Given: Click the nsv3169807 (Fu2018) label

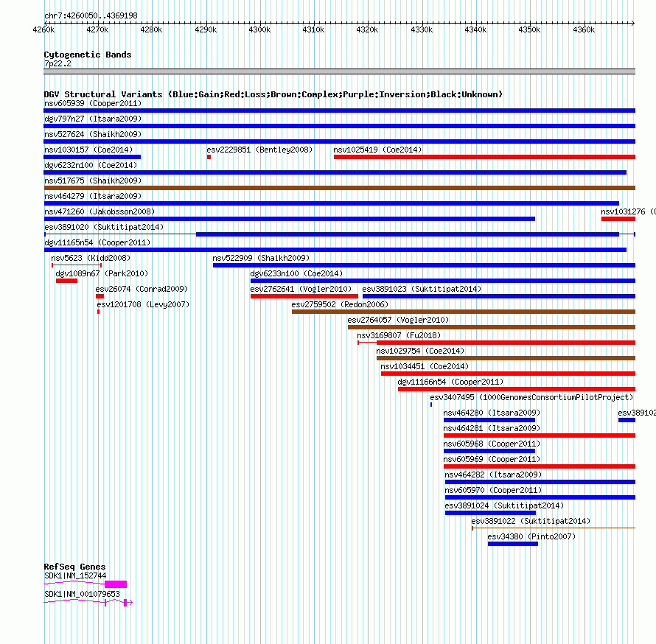Looking at the screenshot, I should 399,335.
